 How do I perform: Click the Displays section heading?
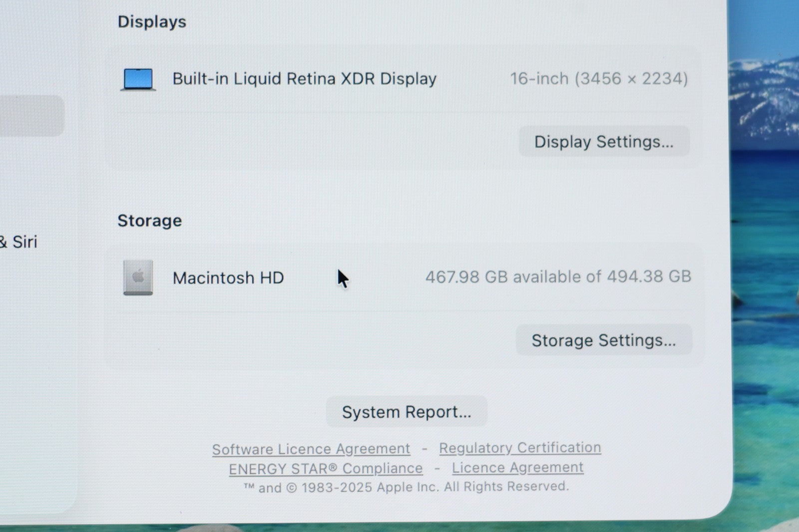click(152, 22)
